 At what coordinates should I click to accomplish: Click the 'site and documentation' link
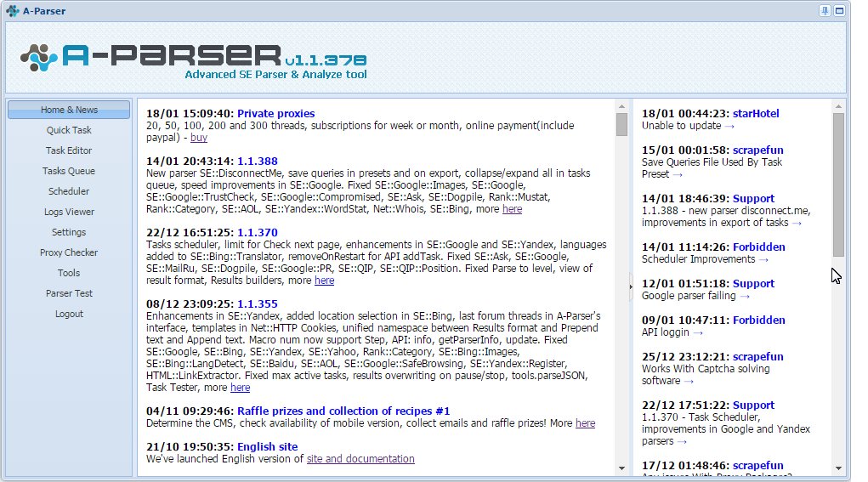(x=360, y=459)
